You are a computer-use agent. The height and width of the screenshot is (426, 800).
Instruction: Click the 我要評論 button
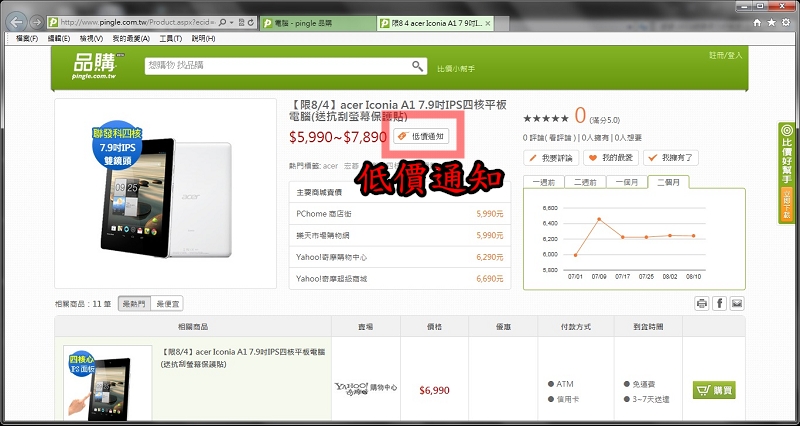coord(551,158)
